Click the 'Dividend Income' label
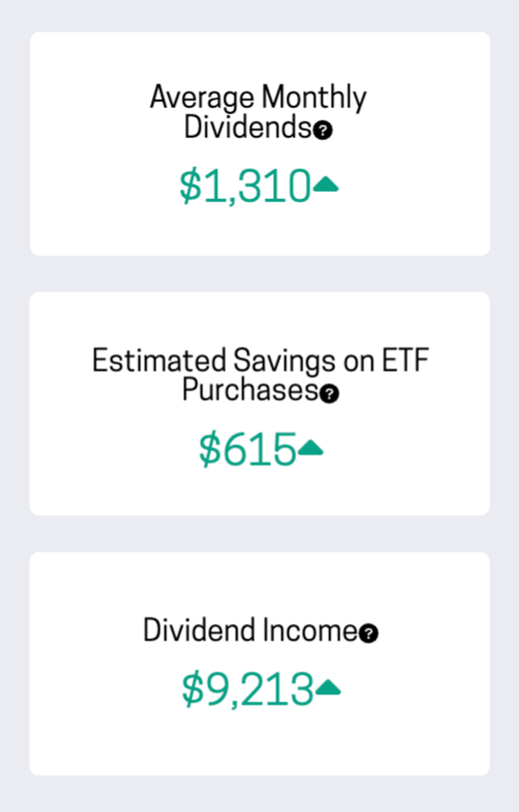 point(250,630)
